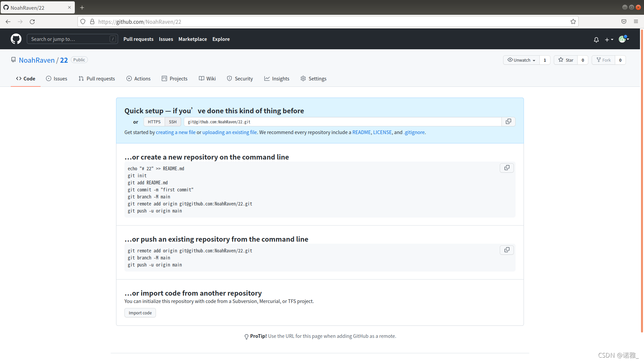This screenshot has width=644, height=362.
Task: Focus the Search or jump to field
Action: point(72,39)
